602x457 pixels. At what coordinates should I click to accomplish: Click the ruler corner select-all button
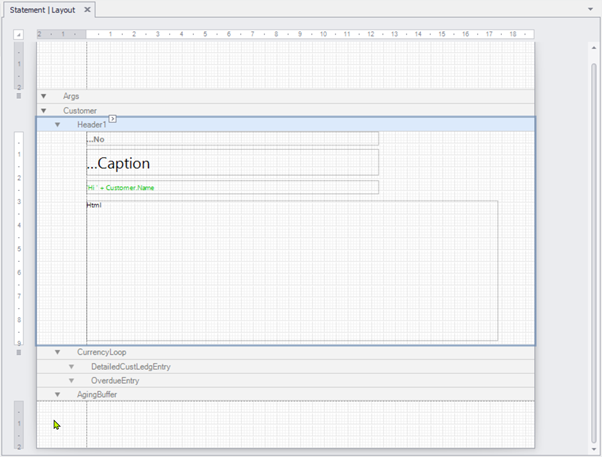18,35
